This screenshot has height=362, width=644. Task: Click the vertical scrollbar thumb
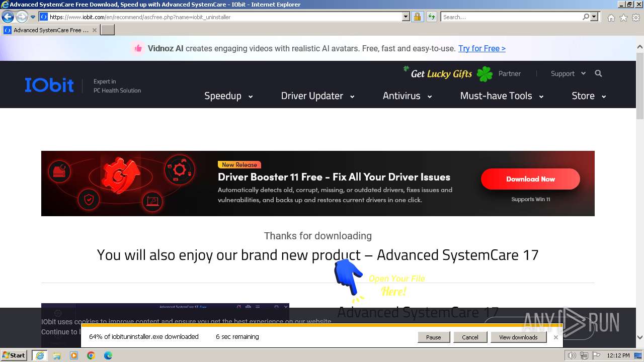(640, 85)
